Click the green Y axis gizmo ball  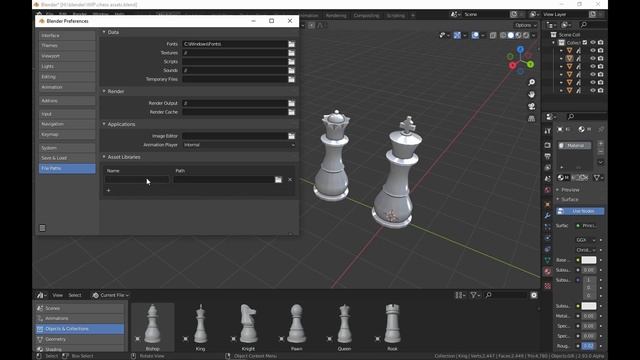click(x=530, y=64)
